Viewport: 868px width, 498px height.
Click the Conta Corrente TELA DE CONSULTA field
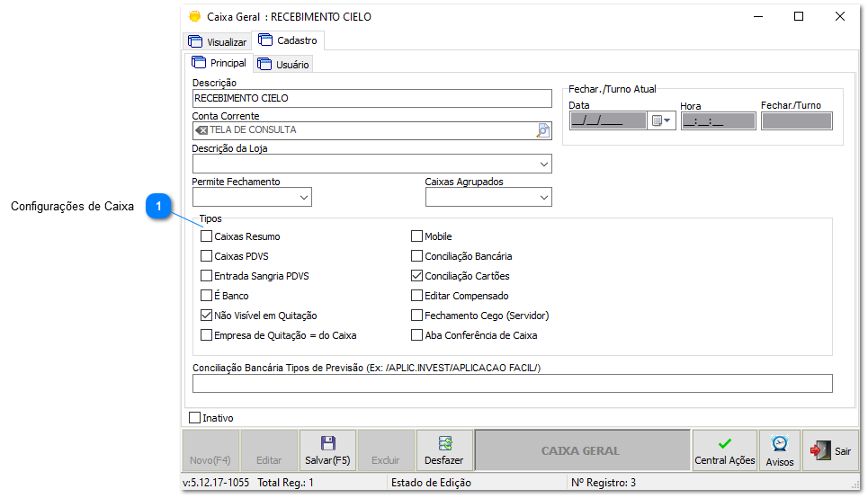point(372,130)
